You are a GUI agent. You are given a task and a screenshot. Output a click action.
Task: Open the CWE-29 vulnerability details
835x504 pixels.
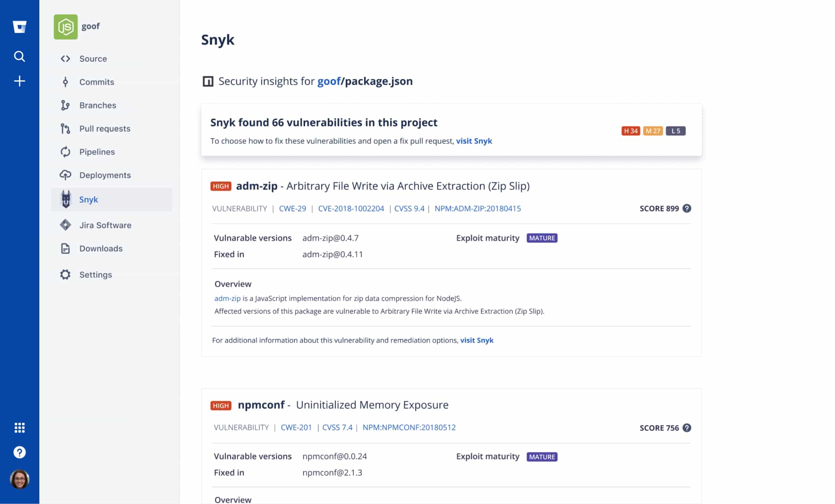(x=292, y=208)
